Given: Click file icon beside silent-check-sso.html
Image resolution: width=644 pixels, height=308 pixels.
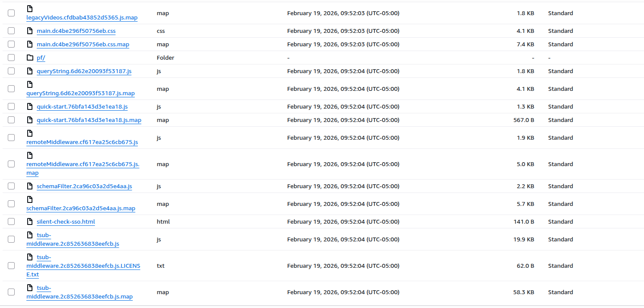Looking at the screenshot, I should 30,222.
